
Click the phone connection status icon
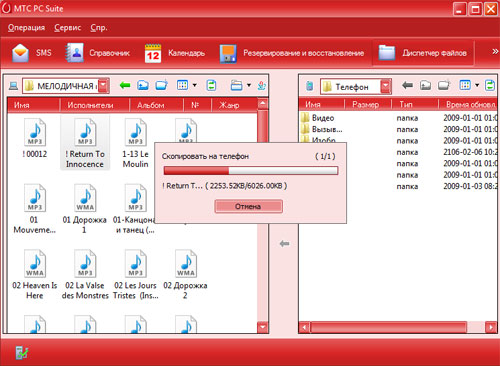22,353
